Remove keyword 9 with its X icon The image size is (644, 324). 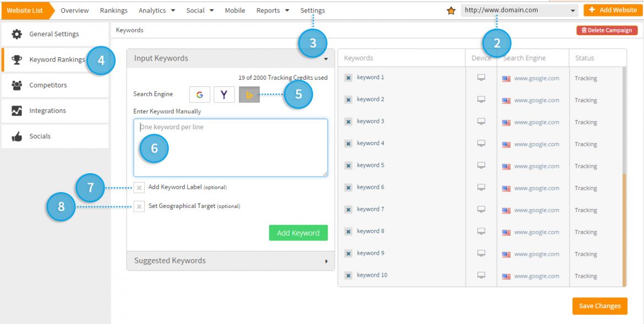[x=348, y=254]
